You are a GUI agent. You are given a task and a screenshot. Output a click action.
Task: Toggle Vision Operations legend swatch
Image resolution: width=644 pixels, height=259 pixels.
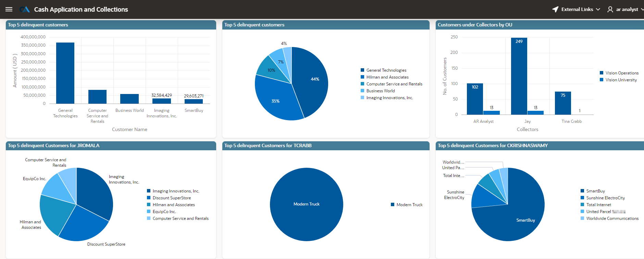tap(602, 73)
